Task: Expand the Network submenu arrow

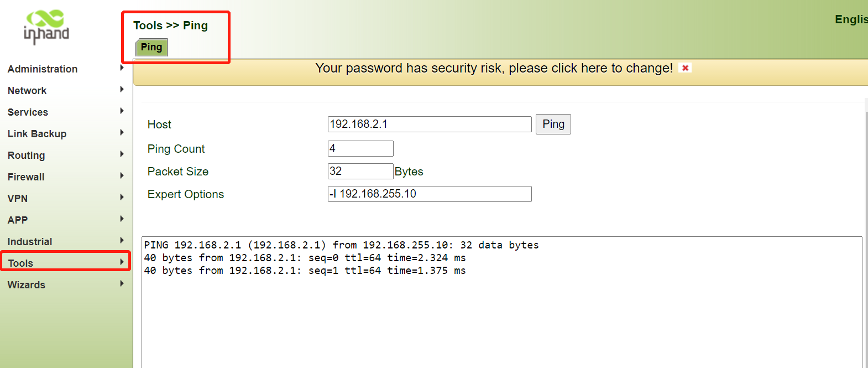Action: tap(122, 90)
